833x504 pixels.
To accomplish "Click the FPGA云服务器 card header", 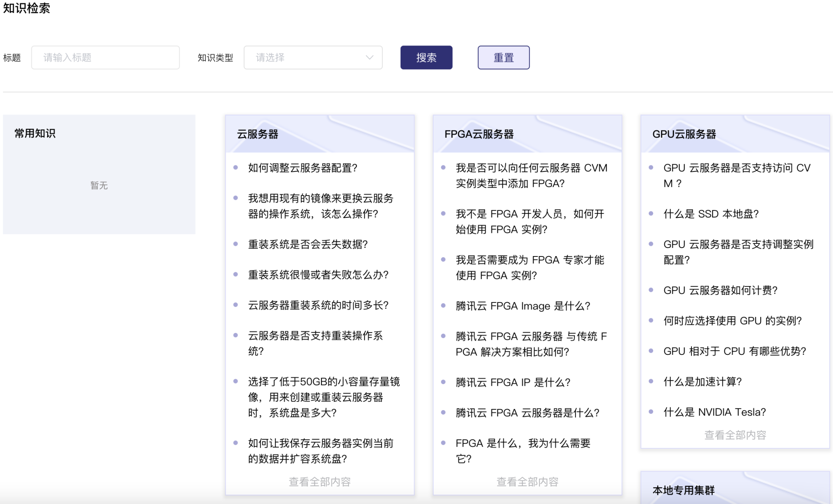I will click(x=528, y=134).
